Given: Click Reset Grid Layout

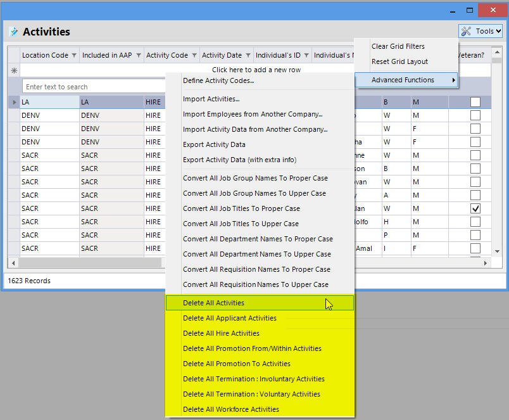Looking at the screenshot, I should 399,61.
